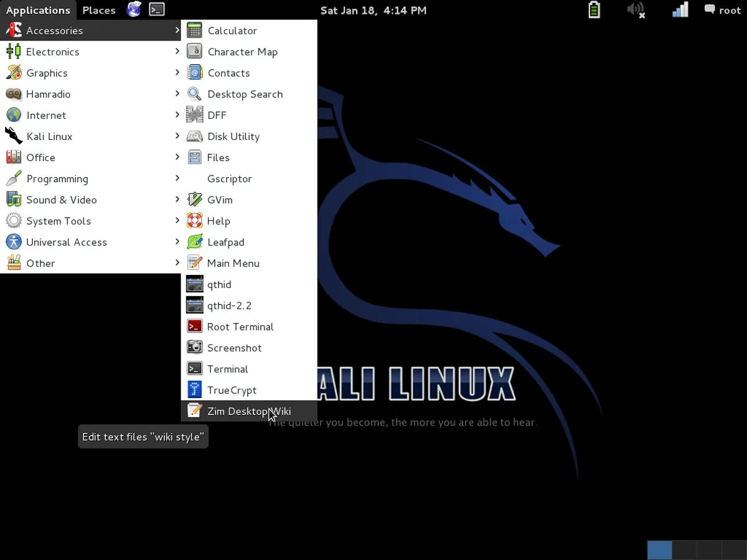Image resolution: width=747 pixels, height=560 pixels.
Task: Click the qthid radio icon
Action: 195,284
